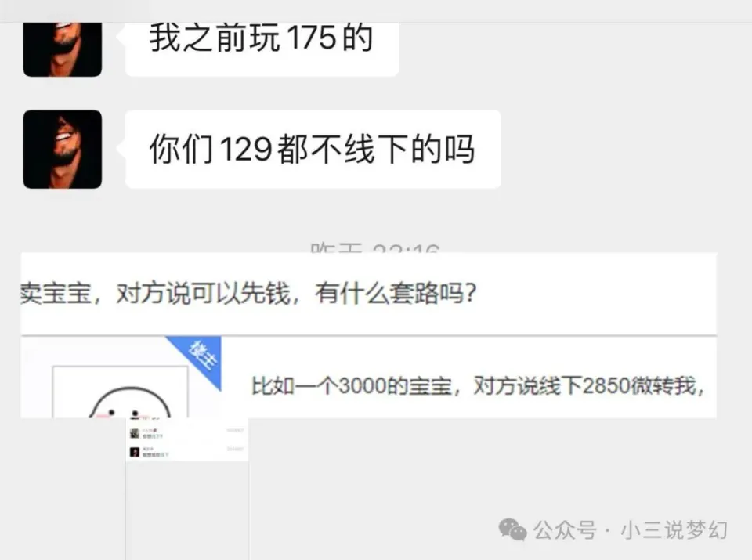Click the second dark avatar in the chat thumbnail
The height and width of the screenshot is (560, 752).
(135, 452)
